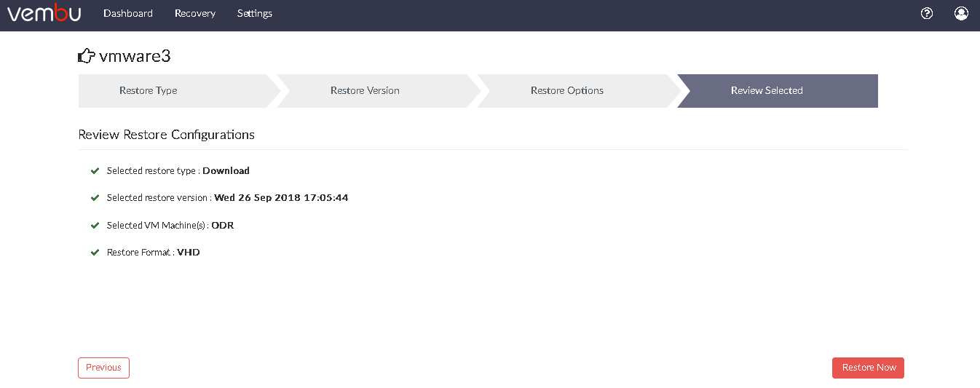The image size is (980, 388).
Task: Click the checkmark next to Restore Format
Action: click(x=95, y=253)
